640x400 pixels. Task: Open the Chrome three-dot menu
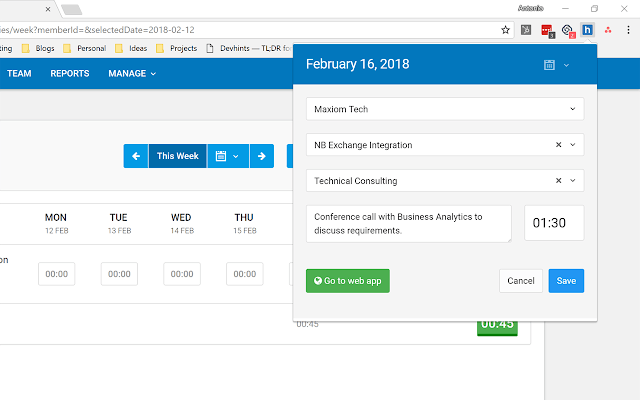tap(628, 30)
